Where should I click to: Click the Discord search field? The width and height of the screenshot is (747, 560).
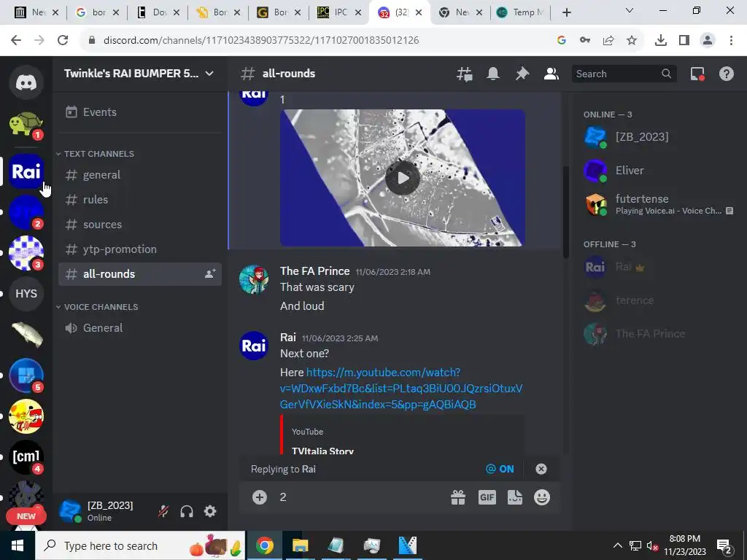click(x=624, y=74)
